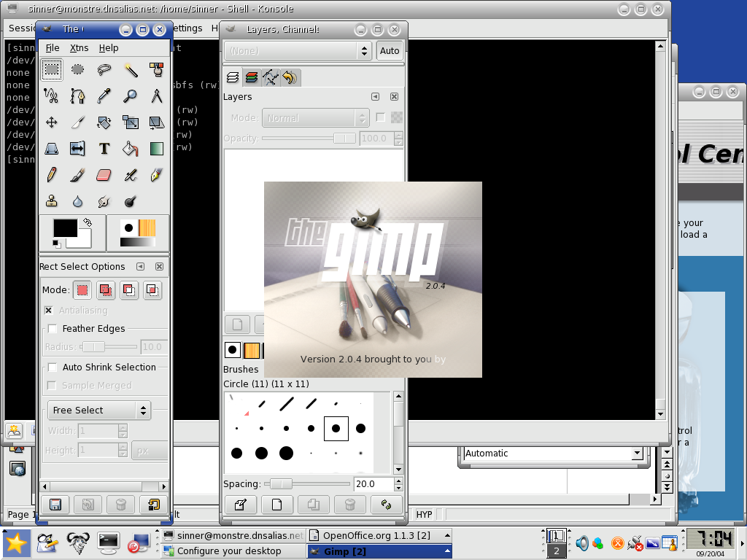The height and width of the screenshot is (560, 747).
Task: Switch to the Channels tab icon
Action: 252,77
